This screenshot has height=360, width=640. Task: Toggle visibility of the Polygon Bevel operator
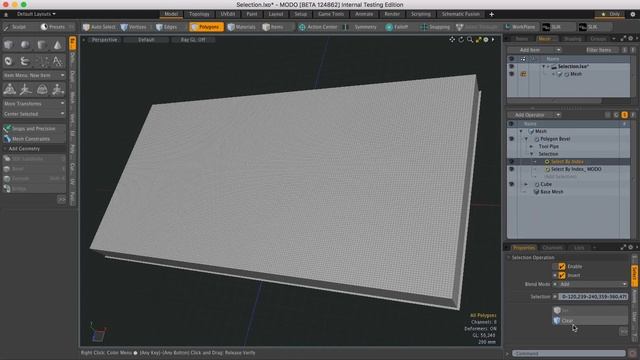tap(511, 139)
